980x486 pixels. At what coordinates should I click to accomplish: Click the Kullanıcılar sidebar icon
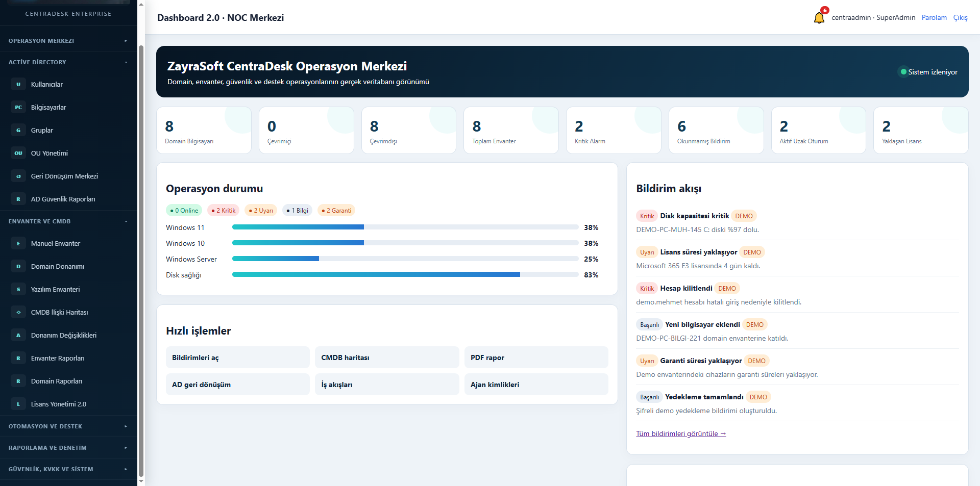click(18, 84)
